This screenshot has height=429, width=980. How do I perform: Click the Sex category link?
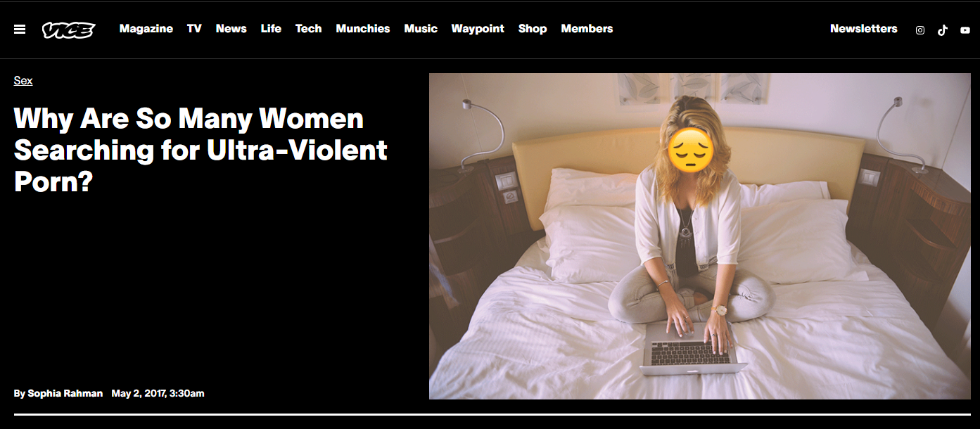tap(23, 81)
